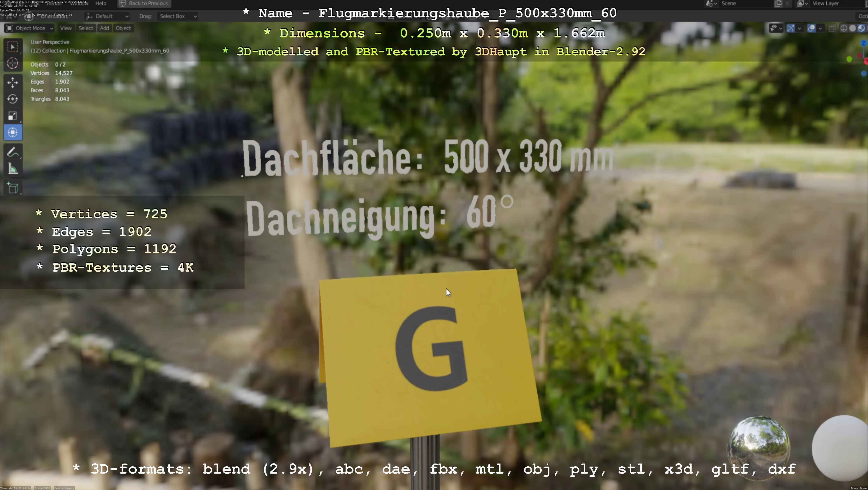868x490 pixels.
Task: Open the Drag Select Box dropdown
Action: point(178,16)
